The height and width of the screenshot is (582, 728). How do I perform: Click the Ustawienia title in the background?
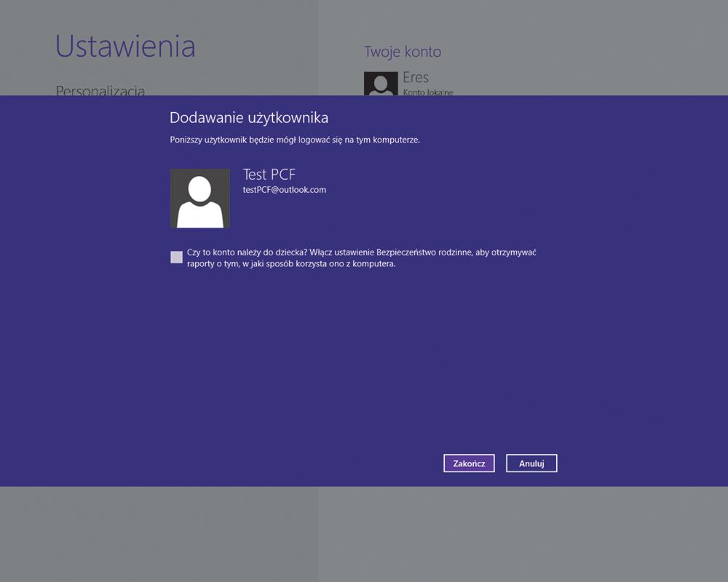pos(125,46)
